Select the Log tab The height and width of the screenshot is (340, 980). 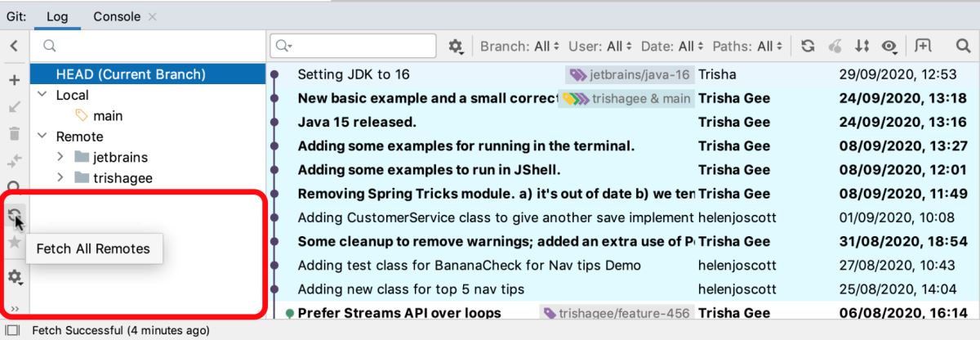click(57, 16)
